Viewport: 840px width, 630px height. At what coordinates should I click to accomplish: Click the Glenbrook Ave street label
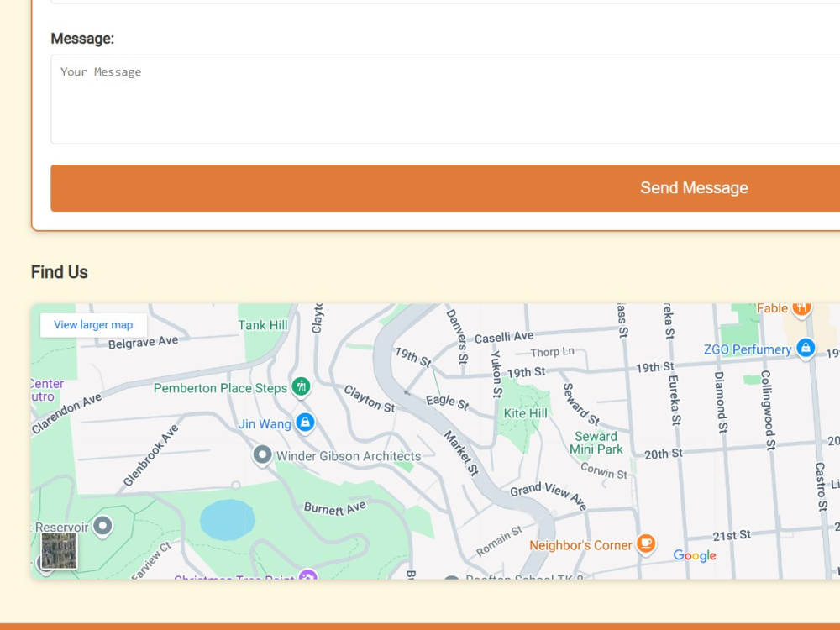[x=150, y=455]
